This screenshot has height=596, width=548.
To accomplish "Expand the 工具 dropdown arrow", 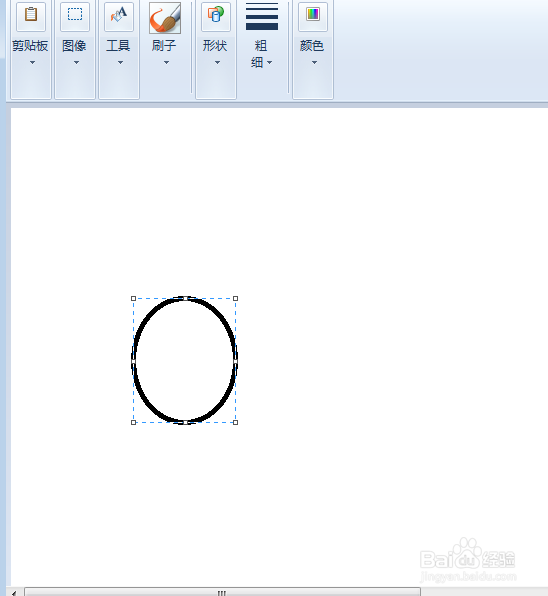I will tap(120, 62).
